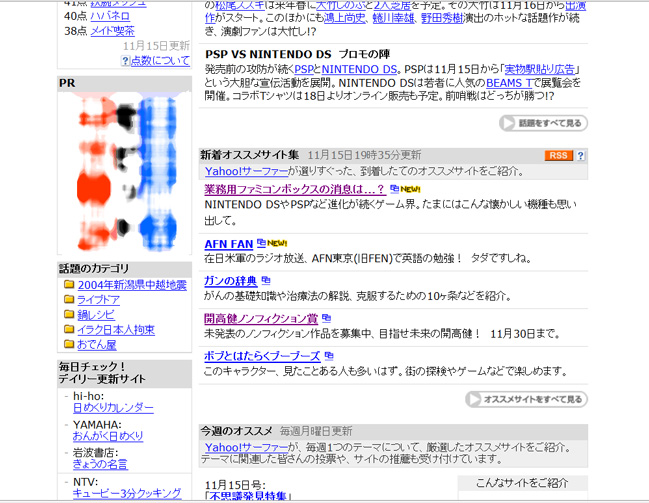Click new-window icon after ガンの辞典
The height and width of the screenshot is (503, 649).
[x=266, y=281]
